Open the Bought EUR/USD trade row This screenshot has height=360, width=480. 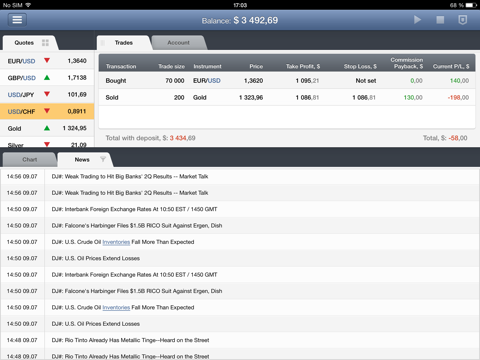(287, 80)
